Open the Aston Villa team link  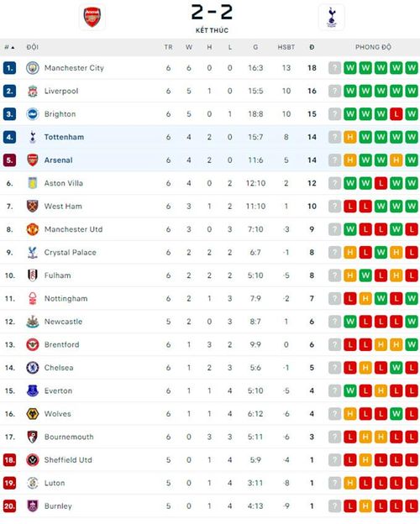[64, 183]
